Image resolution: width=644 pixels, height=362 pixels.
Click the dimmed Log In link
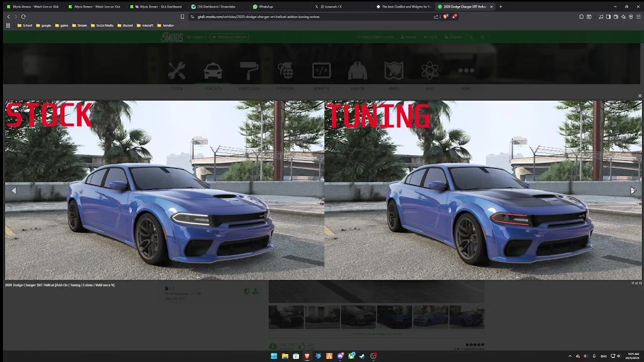click(431, 37)
